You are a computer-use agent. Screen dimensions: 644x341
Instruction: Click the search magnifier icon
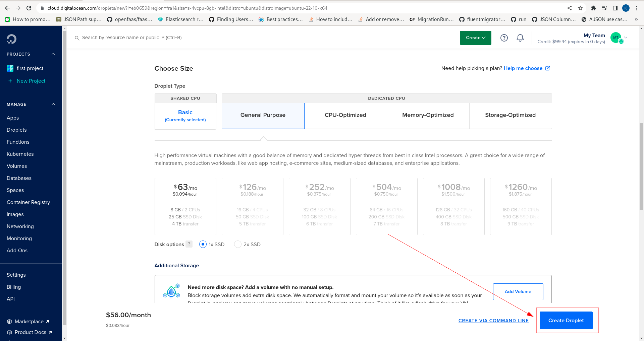77,38
